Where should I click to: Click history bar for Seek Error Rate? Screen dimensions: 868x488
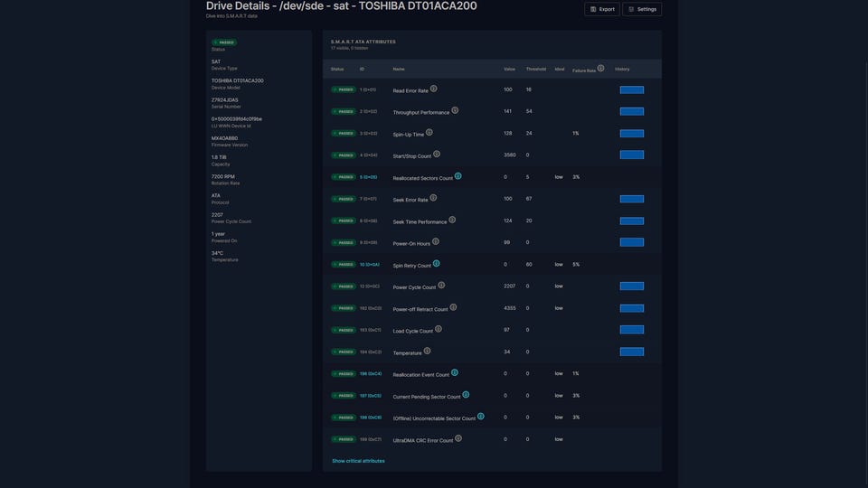(632, 199)
